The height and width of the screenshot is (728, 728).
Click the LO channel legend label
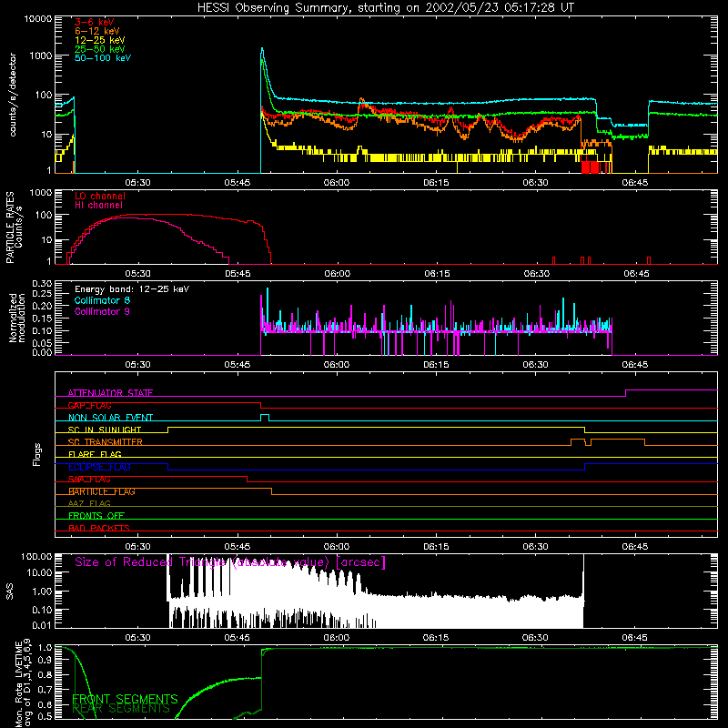point(100,196)
